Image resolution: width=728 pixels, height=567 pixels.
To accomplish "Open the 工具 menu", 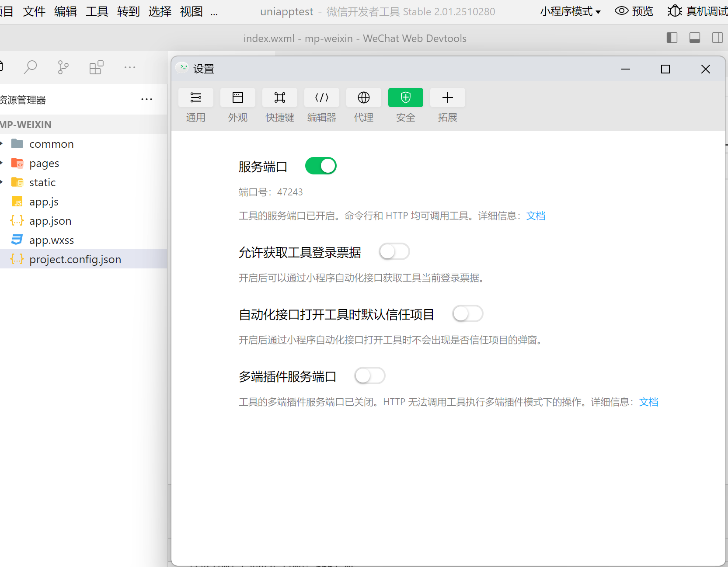I will [x=97, y=11].
